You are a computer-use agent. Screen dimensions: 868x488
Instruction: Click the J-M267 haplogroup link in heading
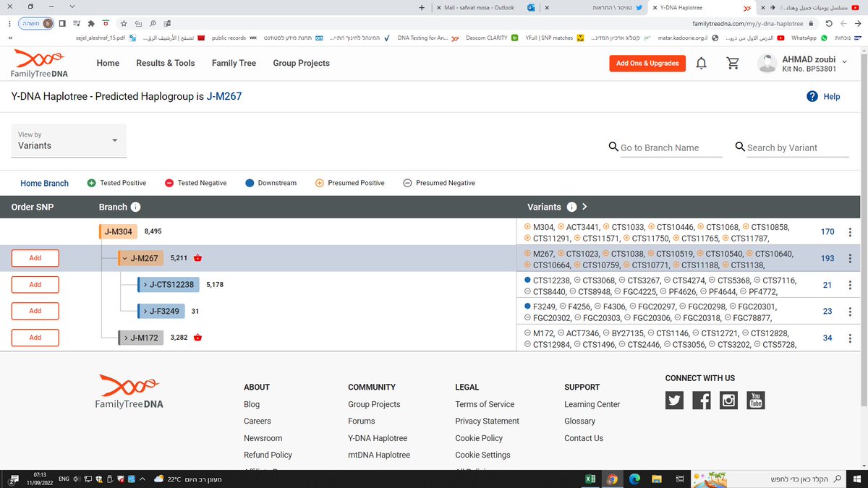224,95
